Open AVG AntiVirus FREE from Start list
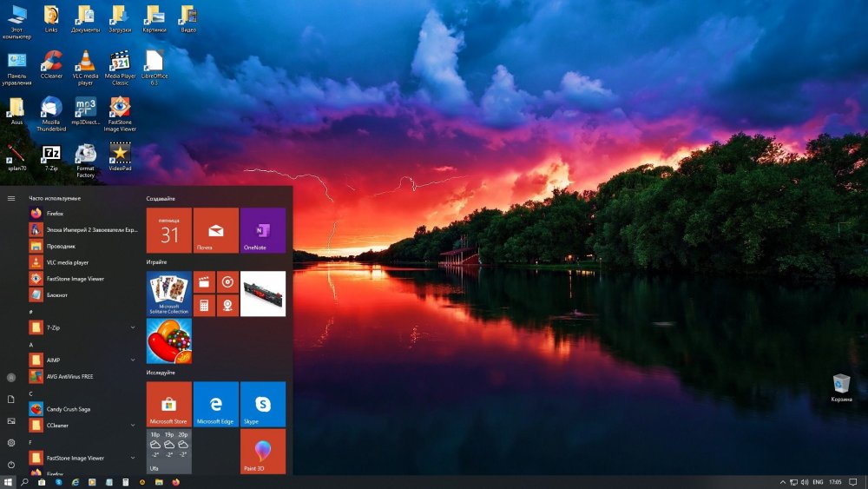Screen dimensions: 868x489 pyautogui.click(x=83, y=377)
